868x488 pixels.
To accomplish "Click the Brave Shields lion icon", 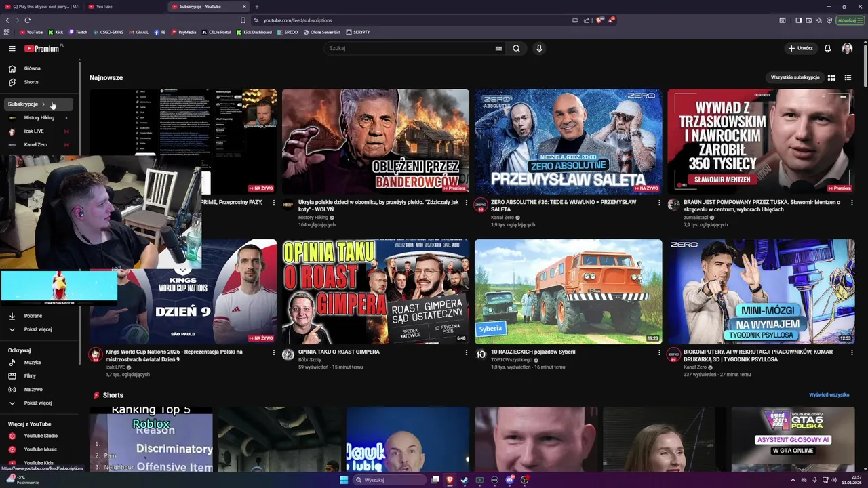I will 599,20.
